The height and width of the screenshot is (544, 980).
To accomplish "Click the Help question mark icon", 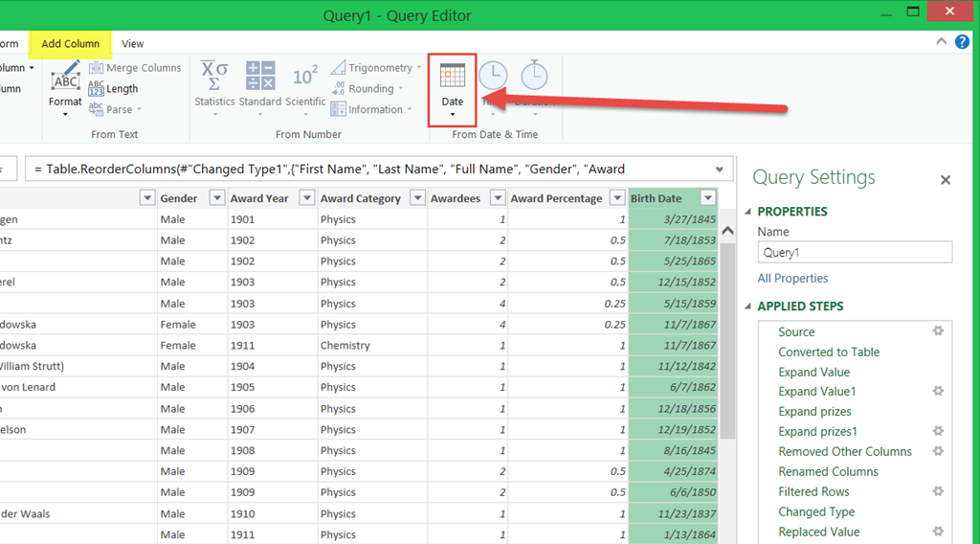I will [x=962, y=42].
